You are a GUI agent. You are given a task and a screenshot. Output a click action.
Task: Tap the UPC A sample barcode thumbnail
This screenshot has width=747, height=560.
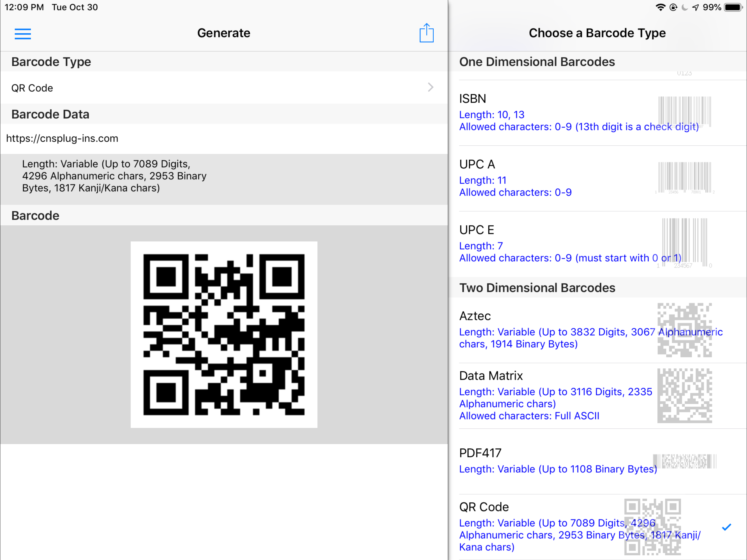(x=685, y=178)
